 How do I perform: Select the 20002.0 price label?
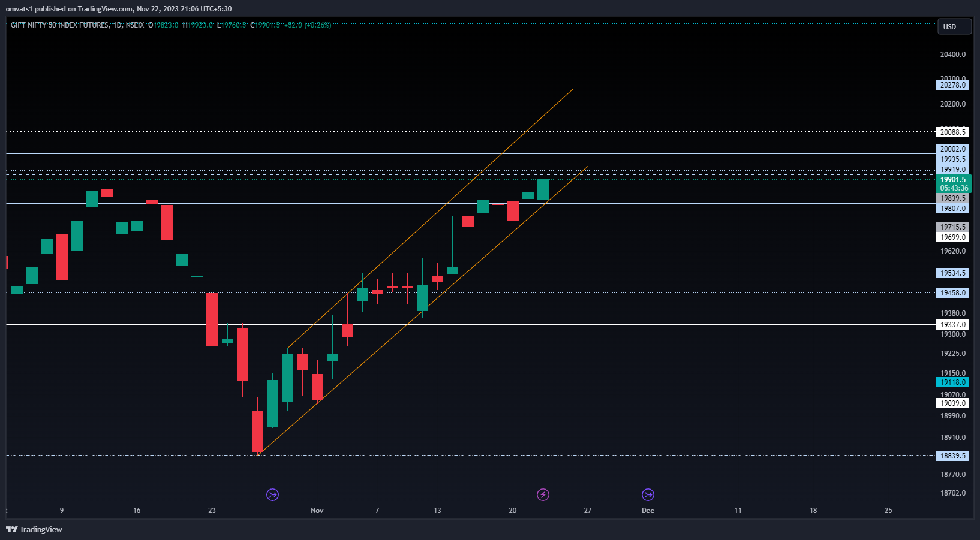coord(952,149)
